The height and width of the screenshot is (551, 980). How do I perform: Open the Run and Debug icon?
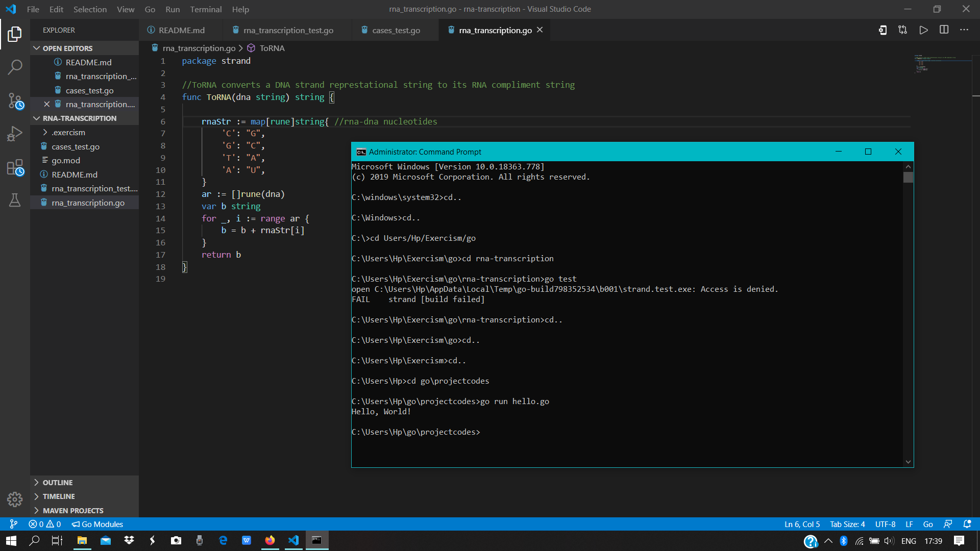[14, 133]
